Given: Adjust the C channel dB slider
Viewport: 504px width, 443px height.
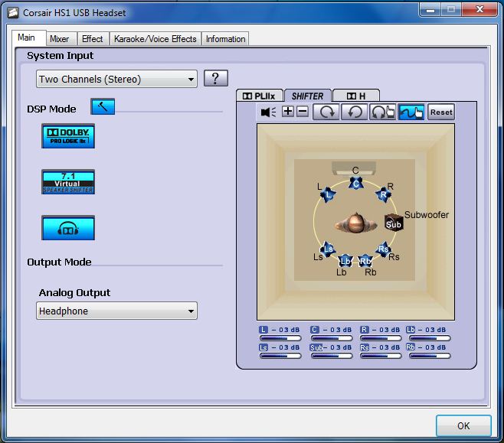Looking at the screenshot, I should pyautogui.click(x=332, y=338).
